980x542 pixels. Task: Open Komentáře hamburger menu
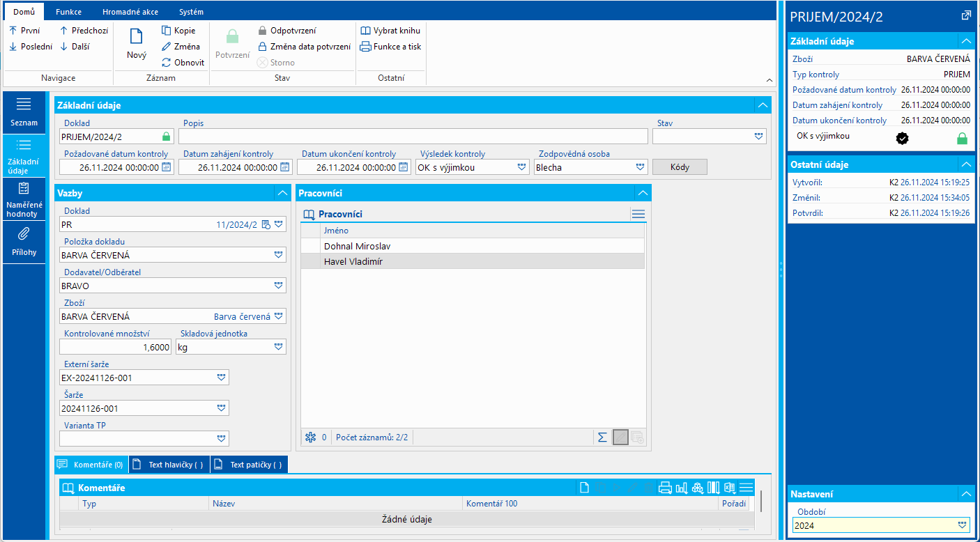click(747, 488)
